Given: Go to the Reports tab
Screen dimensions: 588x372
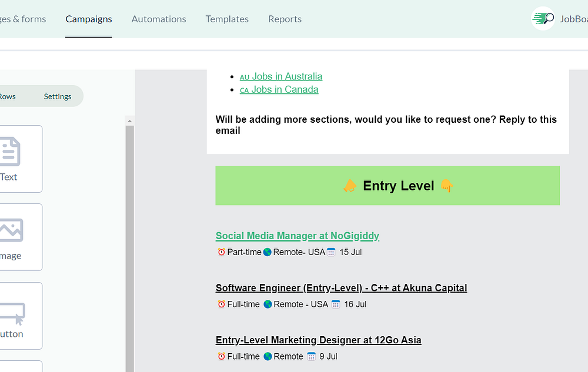Looking at the screenshot, I should tap(285, 19).
